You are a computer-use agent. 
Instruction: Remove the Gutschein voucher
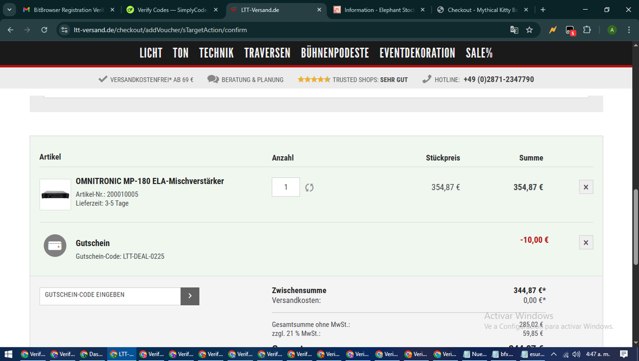point(586,242)
